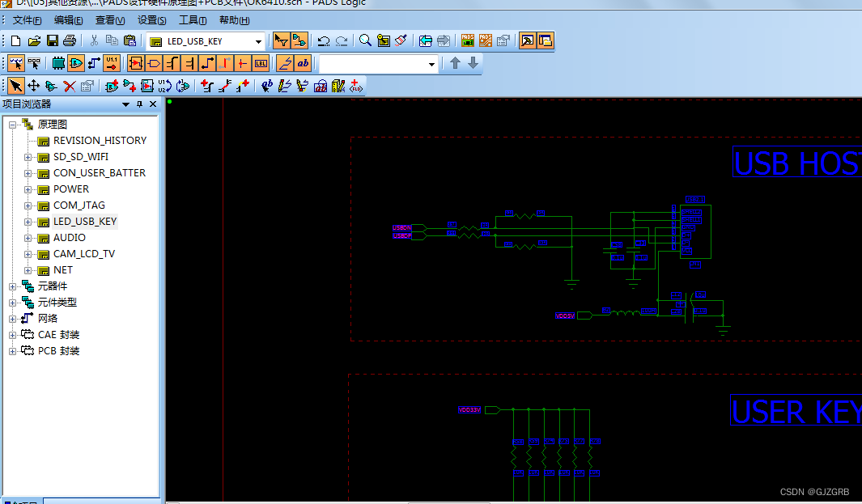This screenshot has height=504, width=862.
Task: Open the 编辑 menu
Action: click(x=68, y=20)
